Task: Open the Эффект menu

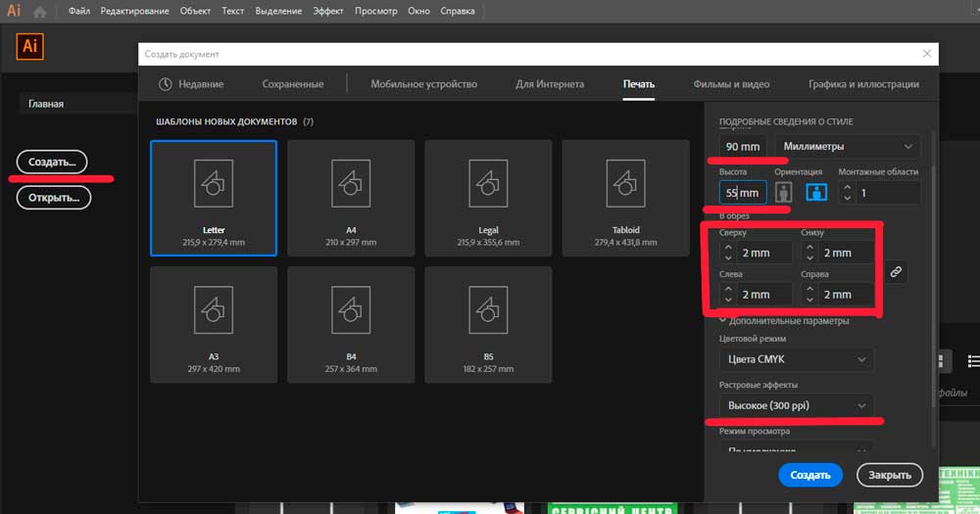Action: (x=328, y=11)
